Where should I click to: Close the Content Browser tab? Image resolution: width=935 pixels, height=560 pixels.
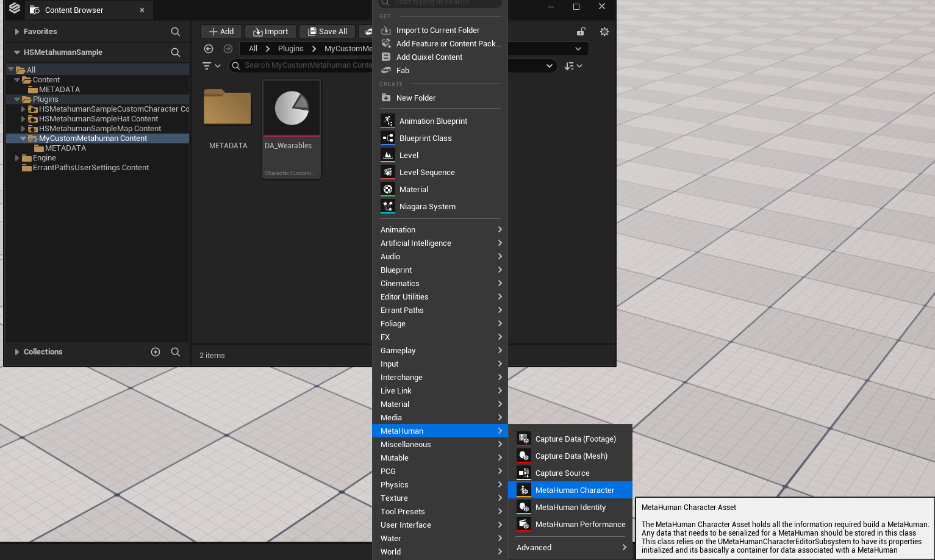(142, 10)
